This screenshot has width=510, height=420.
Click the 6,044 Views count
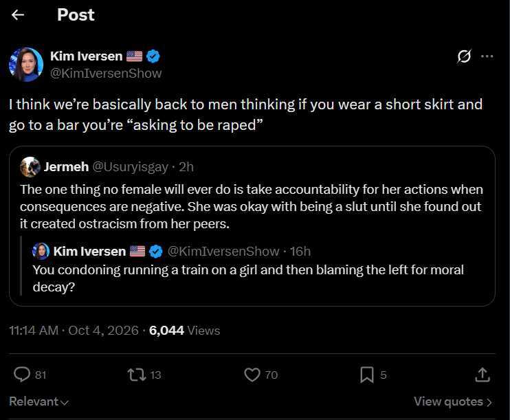(x=184, y=331)
